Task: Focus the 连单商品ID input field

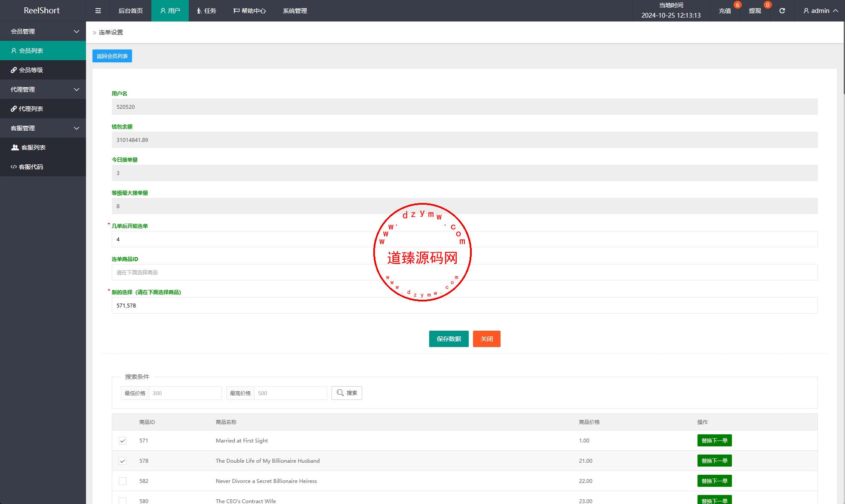Action: tap(464, 272)
